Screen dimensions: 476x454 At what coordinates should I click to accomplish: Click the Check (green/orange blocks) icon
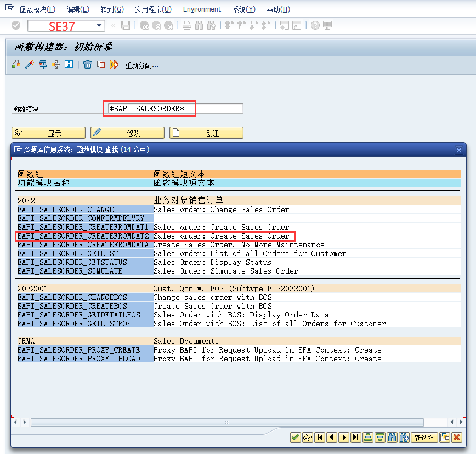pyautogui.click(x=16, y=64)
